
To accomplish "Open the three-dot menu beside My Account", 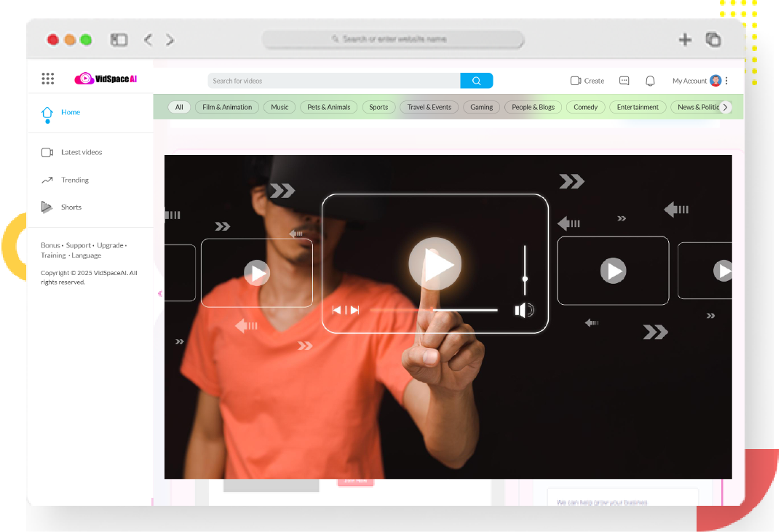I will pyautogui.click(x=726, y=81).
